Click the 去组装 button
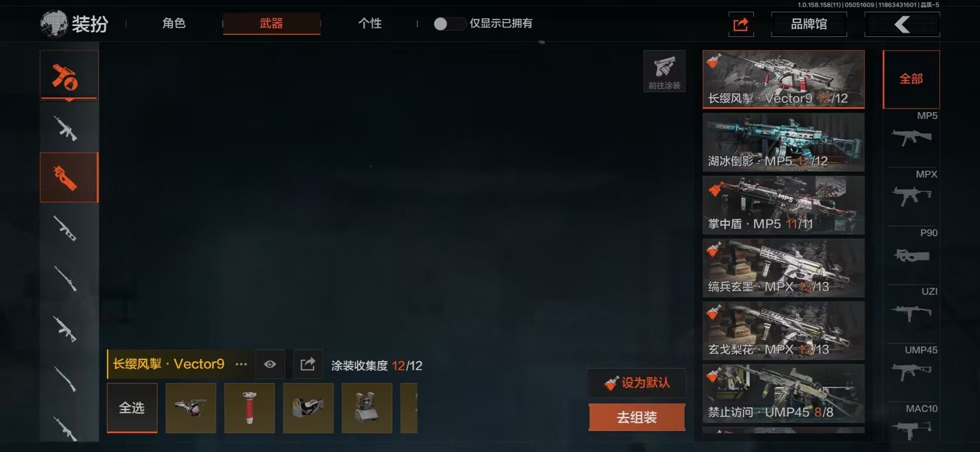This screenshot has width=980, height=452. click(636, 417)
